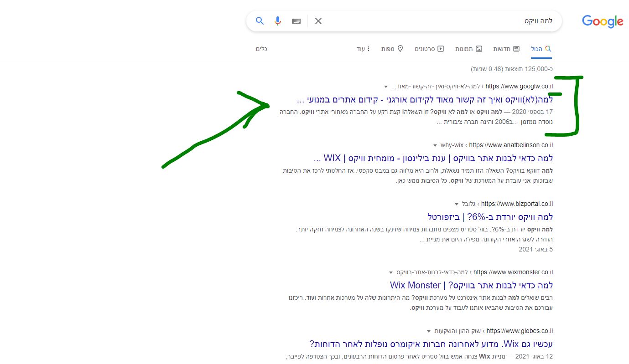629x364 pixels.
Task: Open result titled 'למה(לא)וויקס ואיך זה קשור מאוד לקידום אורגני'
Action: [425, 99]
